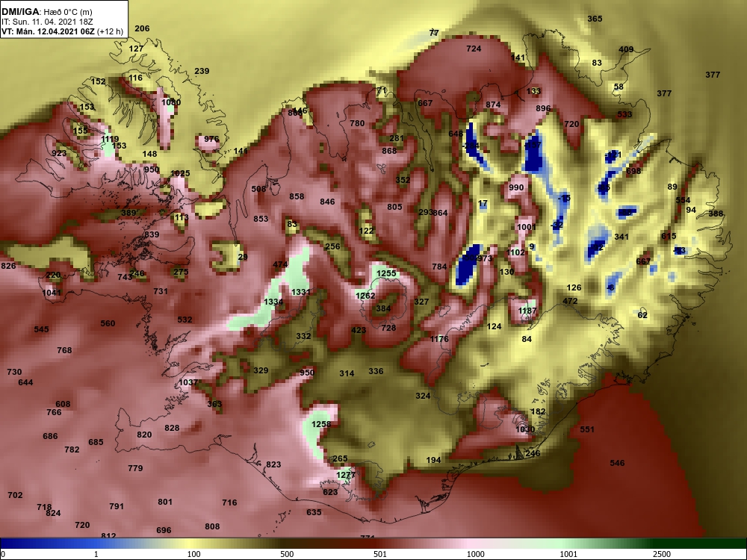Select the map value 1025
The image size is (747, 560).
[180, 174]
